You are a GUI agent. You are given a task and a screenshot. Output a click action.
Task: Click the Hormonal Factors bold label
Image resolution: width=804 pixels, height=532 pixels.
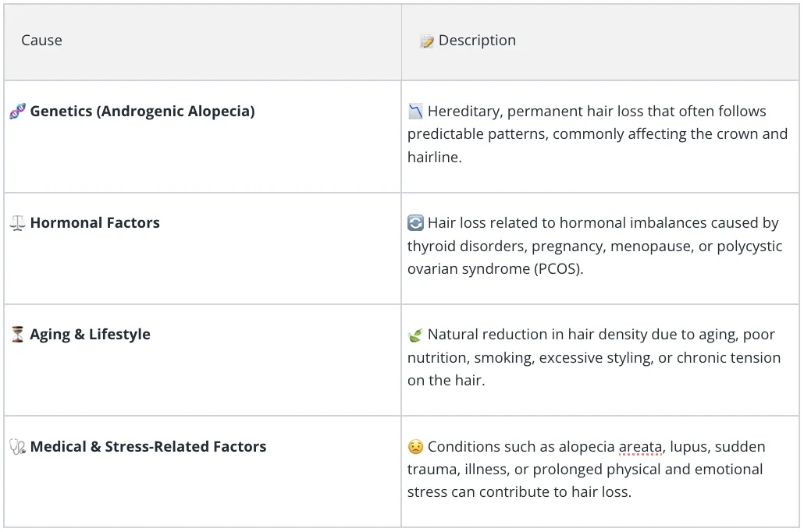95,222
